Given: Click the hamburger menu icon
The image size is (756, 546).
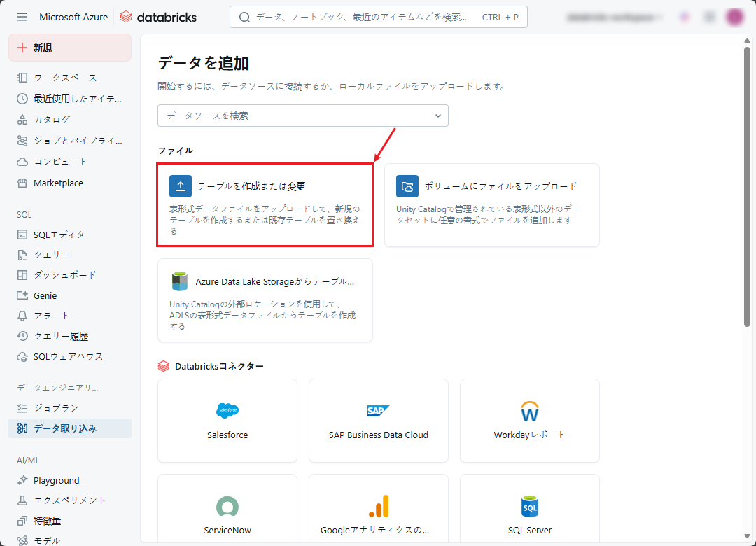Looking at the screenshot, I should (22, 17).
